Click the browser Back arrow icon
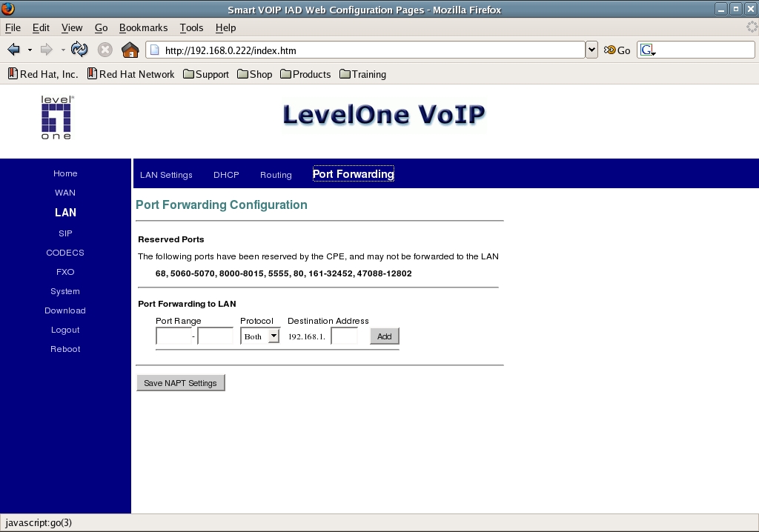759x532 pixels. click(x=13, y=50)
